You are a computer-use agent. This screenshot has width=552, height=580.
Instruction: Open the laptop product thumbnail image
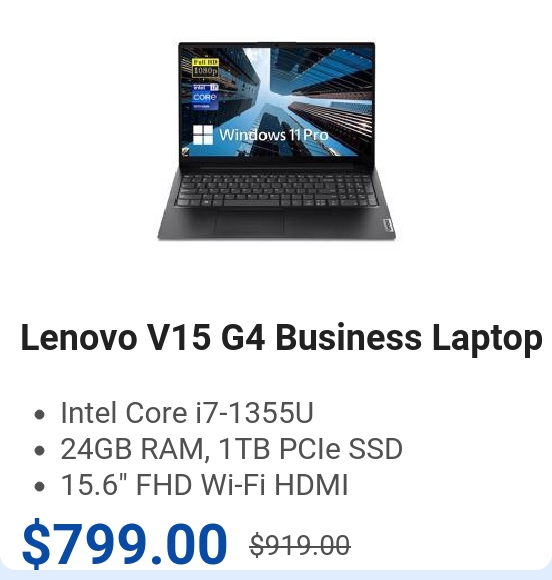(276, 141)
